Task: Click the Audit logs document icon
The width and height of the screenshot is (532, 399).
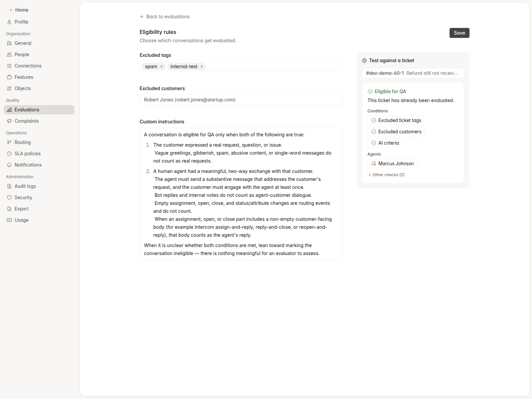Action: [9, 186]
